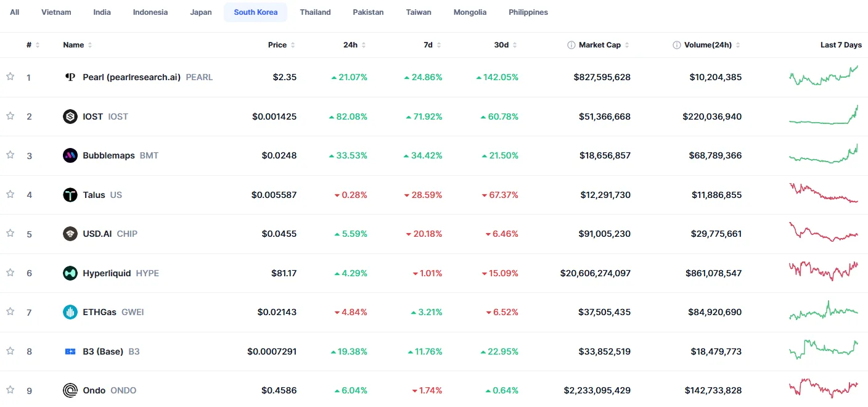Switch to the Taiwan tab
The width and height of the screenshot is (868, 407).
tap(419, 12)
